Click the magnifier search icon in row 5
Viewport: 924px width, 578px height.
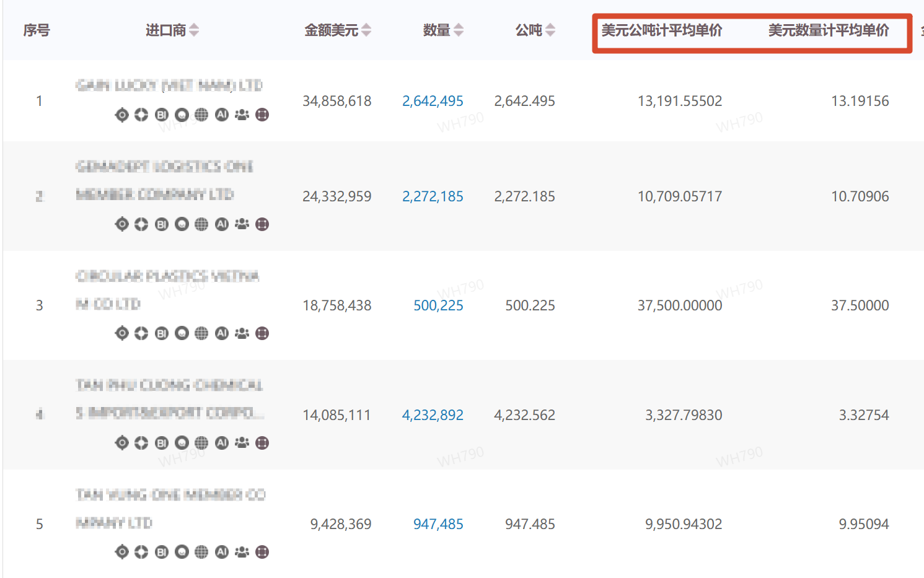click(x=182, y=552)
